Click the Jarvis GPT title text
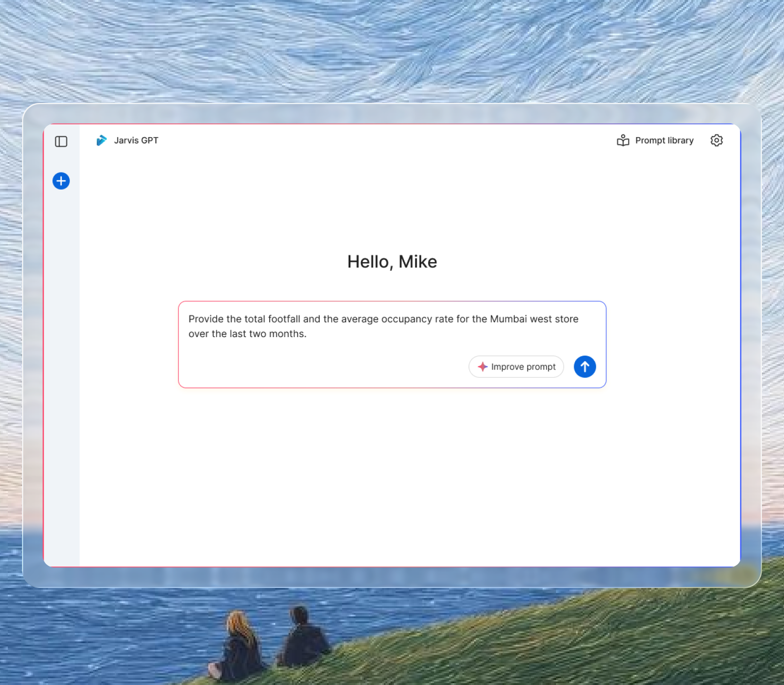Viewport: 784px width, 685px height. tap(136, 141)
